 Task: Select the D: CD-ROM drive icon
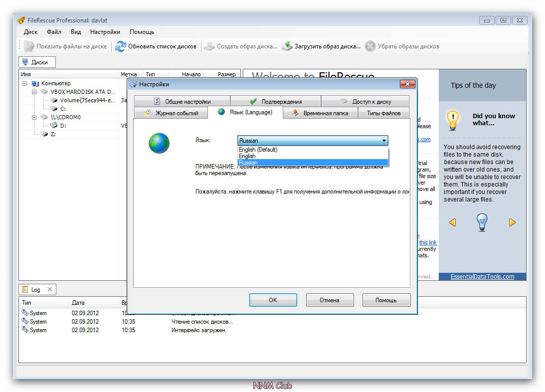[x=54, y=126]
